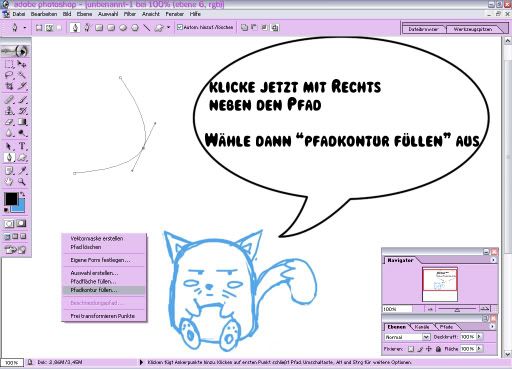The image size is (512, 369).
Task: Open the Filter menu
Action: (130, 14)
